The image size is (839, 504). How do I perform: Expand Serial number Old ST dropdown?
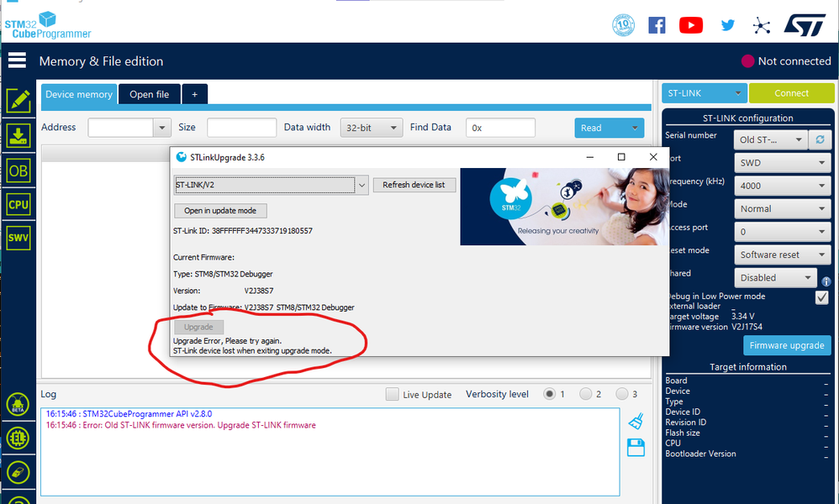(771, 139)
